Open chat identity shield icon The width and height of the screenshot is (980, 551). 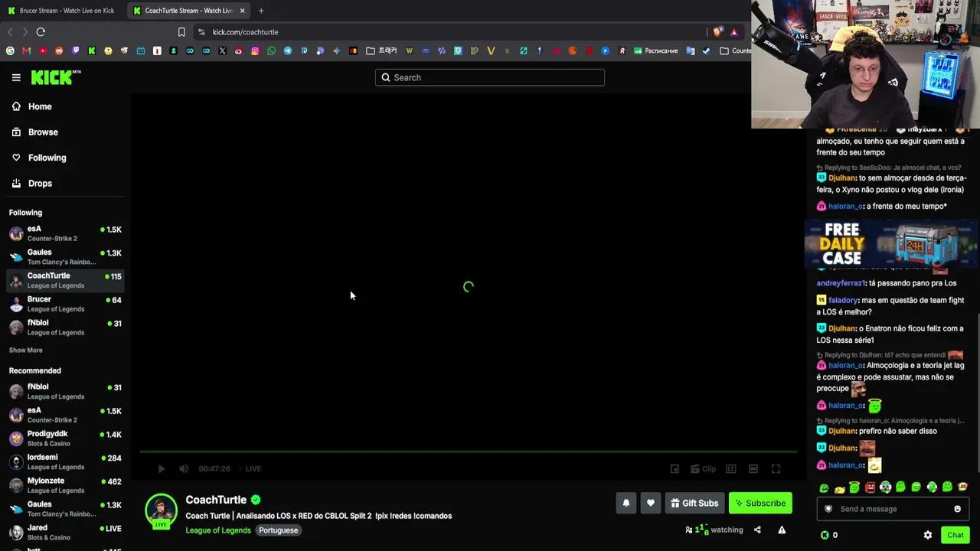[x=828, y=509]
